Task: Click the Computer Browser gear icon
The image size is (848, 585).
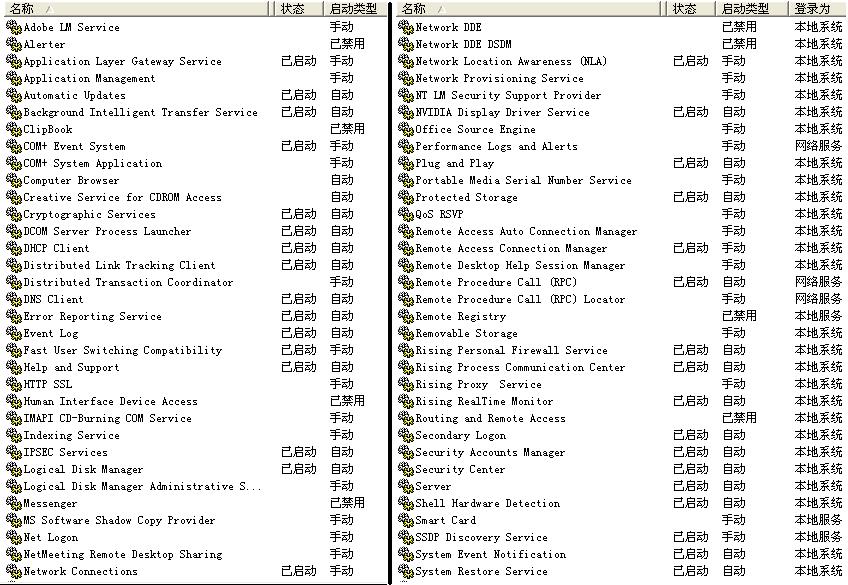Action: click(x=14, y=180)
